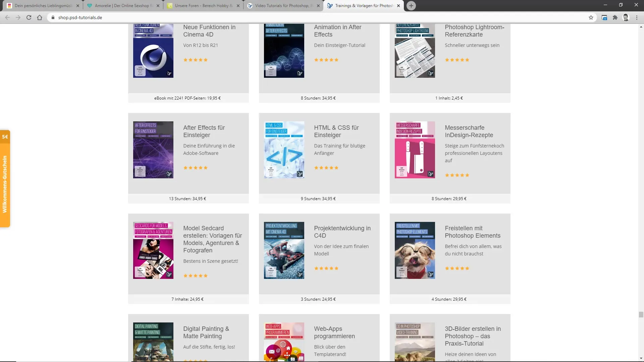Click 'eBook mit 2241 PDF-Seiten: 19,95 €'
Screen dimensions: 644x362
(187, 98)
